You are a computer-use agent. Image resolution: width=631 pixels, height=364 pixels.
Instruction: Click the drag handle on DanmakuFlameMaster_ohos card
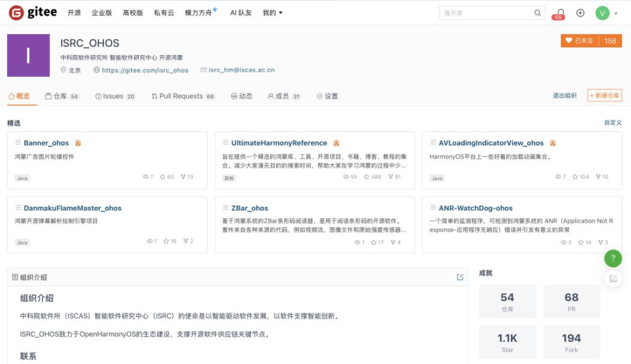click(x=18, y=208)
